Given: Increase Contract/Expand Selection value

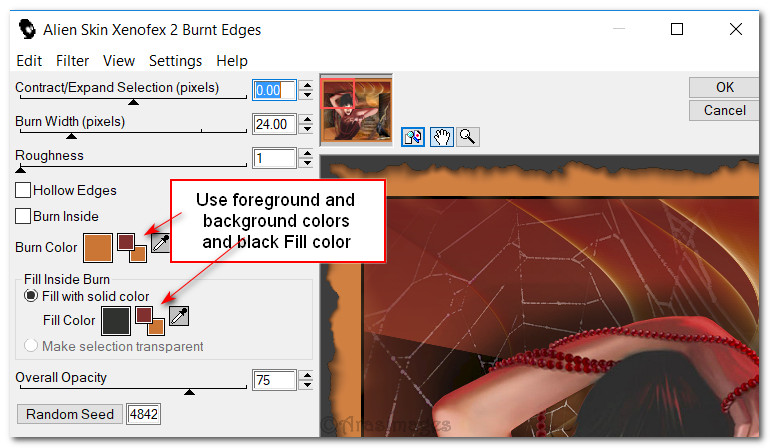Looking at the screenshot, I should click(x=307, y=85).
